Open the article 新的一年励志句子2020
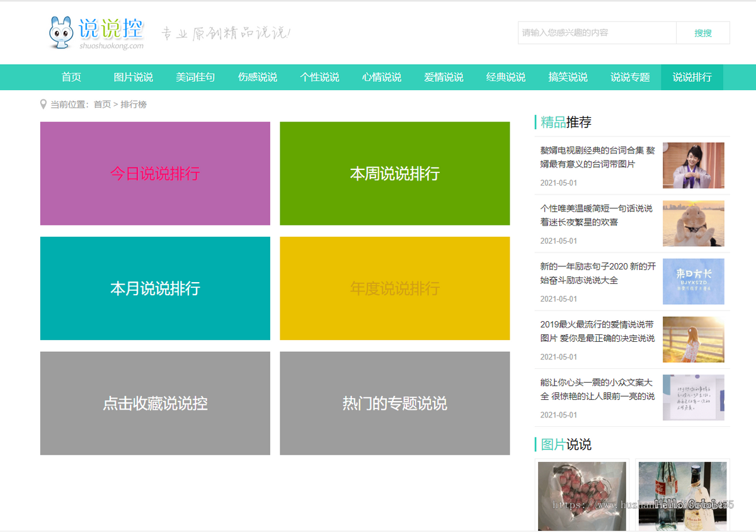Viewport: 756px width, 532px height. click(x=597, y=273)
